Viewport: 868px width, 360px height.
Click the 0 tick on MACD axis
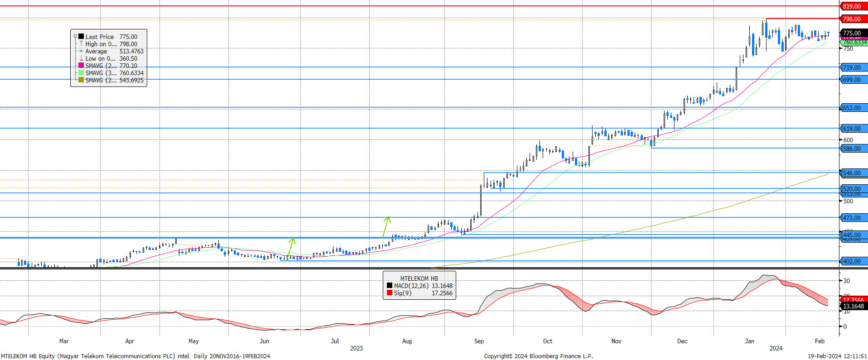coord(844,326)
